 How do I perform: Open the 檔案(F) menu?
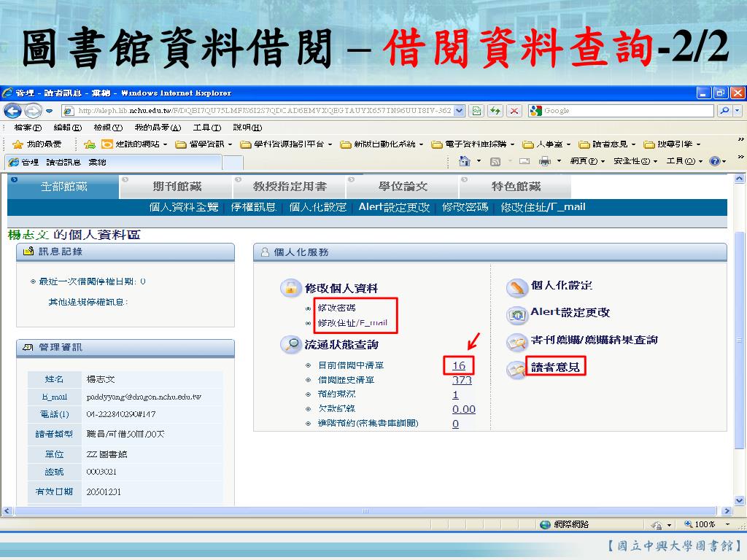coord(28,128)
